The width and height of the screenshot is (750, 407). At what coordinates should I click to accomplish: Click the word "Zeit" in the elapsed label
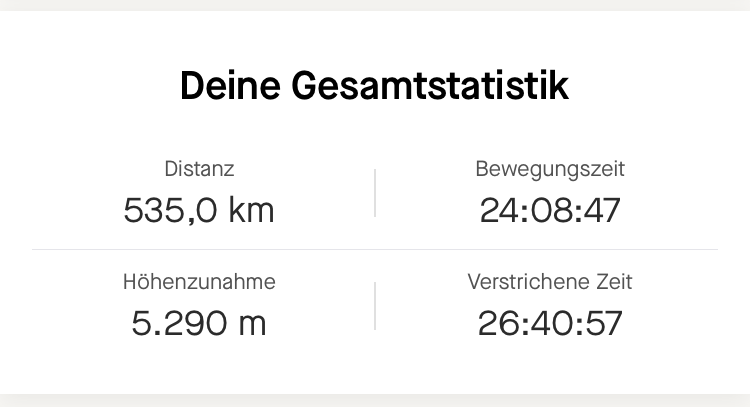click(612, 283)
